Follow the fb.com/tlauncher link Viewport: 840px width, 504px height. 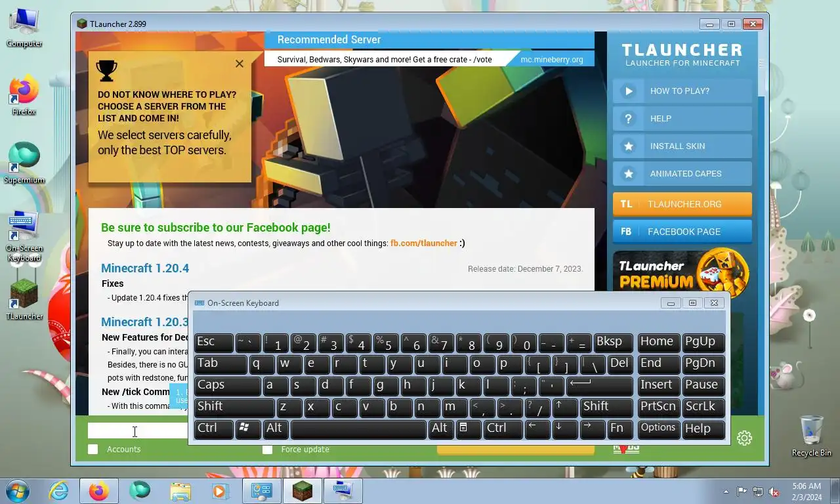coord(423,243)
